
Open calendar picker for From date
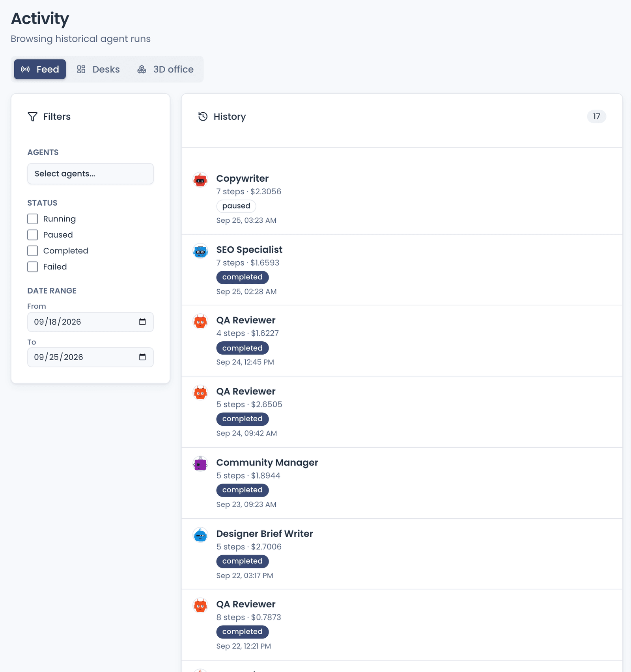click(x=142, y=322)
